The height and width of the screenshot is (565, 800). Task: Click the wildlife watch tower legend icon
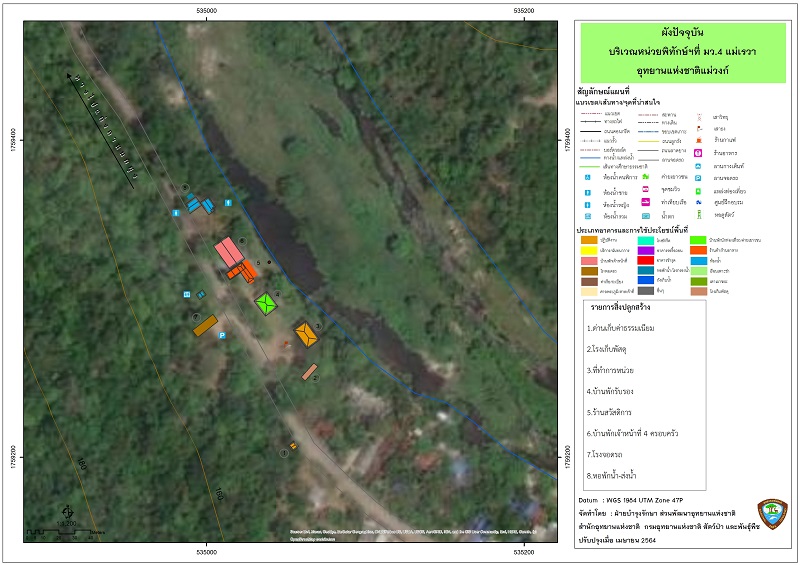699,214
